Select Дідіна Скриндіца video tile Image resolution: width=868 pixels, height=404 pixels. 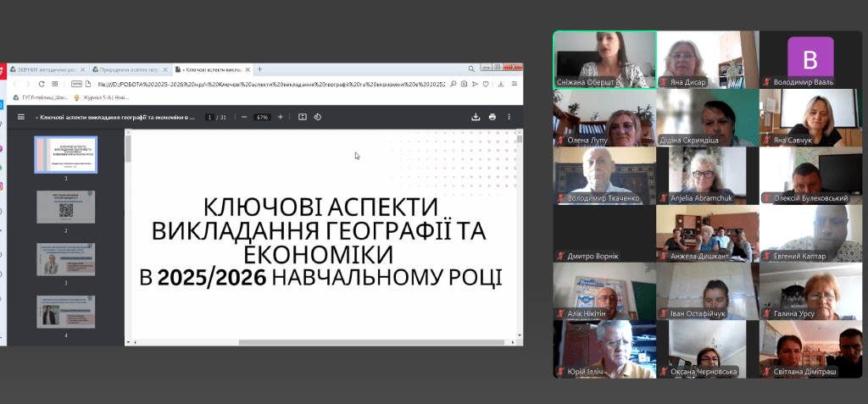(708, 118)
